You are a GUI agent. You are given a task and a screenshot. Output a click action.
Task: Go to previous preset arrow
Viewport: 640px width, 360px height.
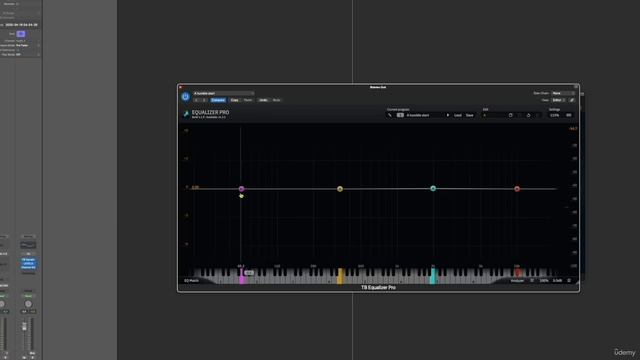(197, 100)
